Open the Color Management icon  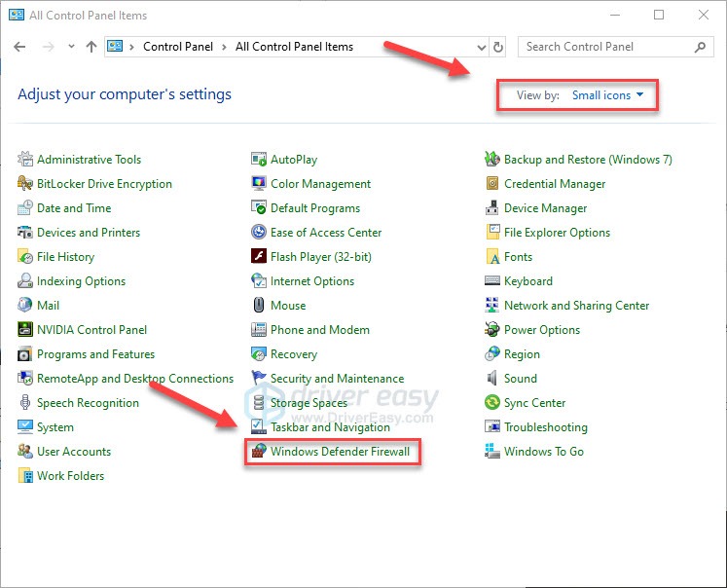click(259, 184)
